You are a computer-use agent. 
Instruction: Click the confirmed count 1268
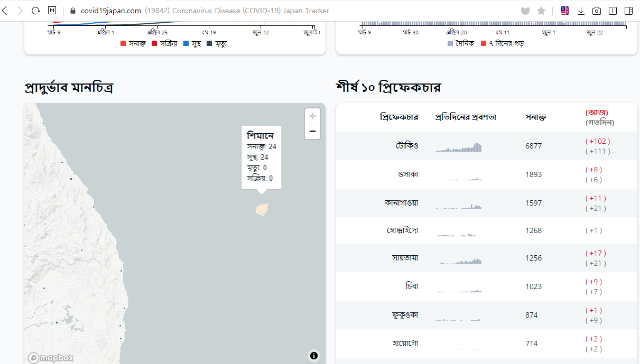[533, 231]
